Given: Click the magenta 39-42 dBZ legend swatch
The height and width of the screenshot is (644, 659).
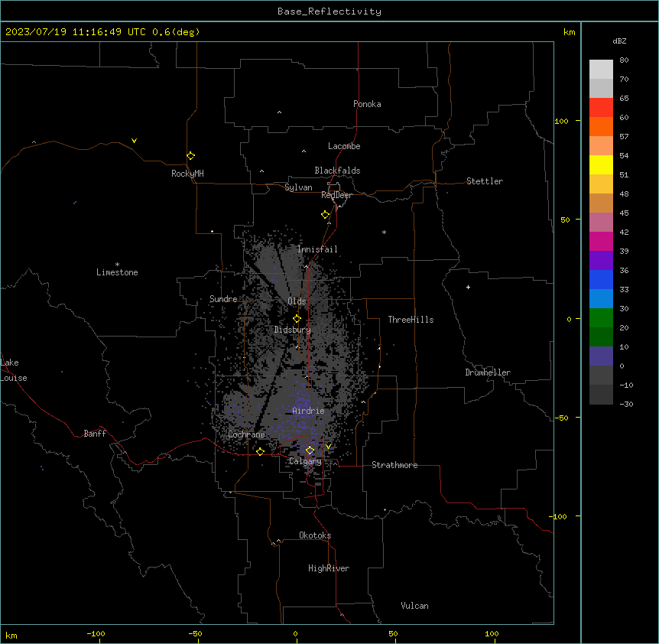Looking at the screenshot, I should 601,241.
